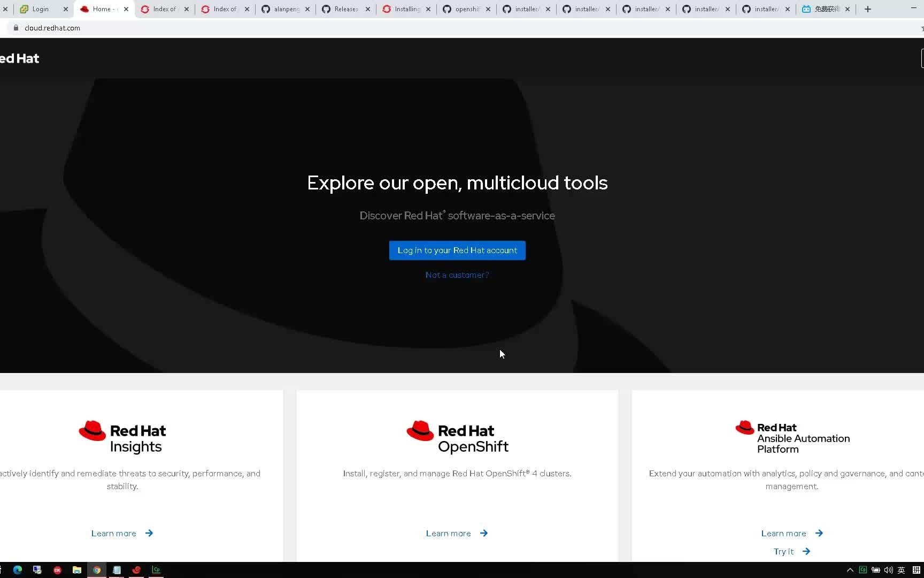Close the Home tab
924x578 pixels.
[126, 9]
